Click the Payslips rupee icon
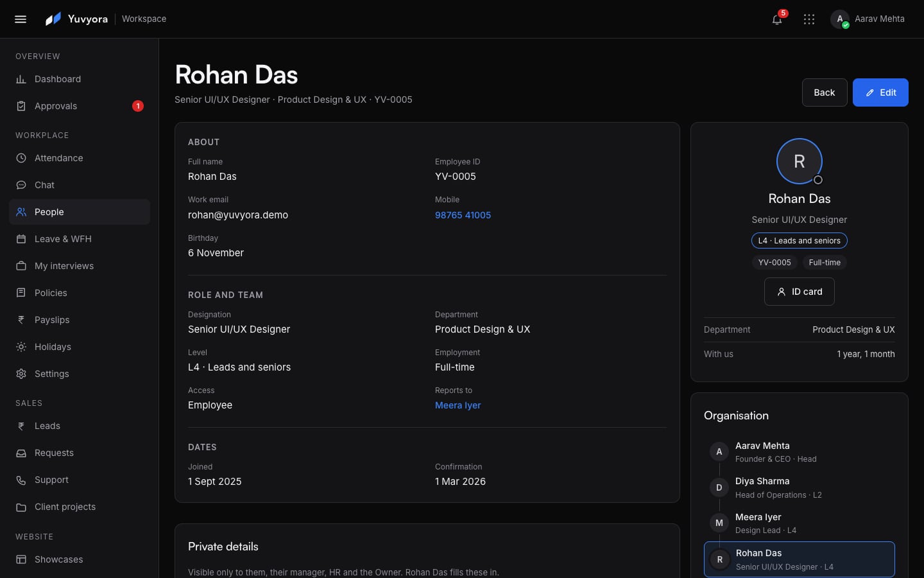Screen dimensions: 924x578 pyautogui.click(x=21, y=320)
